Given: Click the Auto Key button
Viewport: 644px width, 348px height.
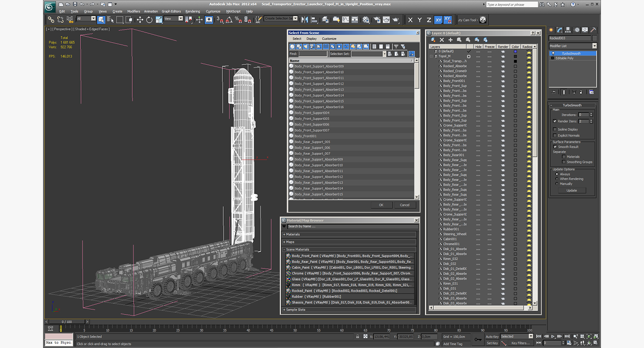Looking at the screenshot, I should pos(492,336).
